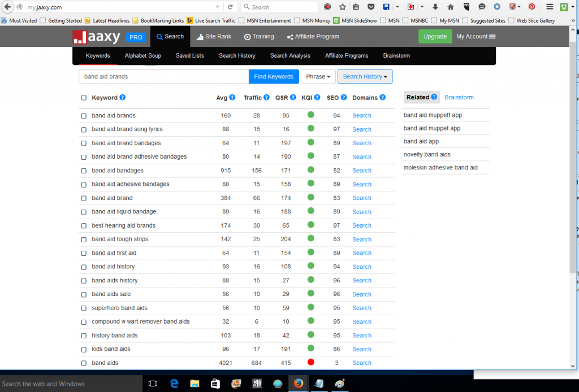Open the Site Rank menu item
Image resolution: width=579 pixels, height=392 pixels.
(214, 37)
